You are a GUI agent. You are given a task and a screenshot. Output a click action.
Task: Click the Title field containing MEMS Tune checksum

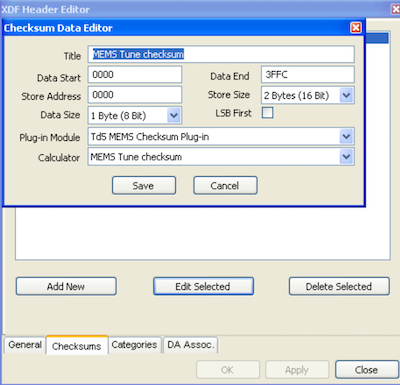point(221,54)
